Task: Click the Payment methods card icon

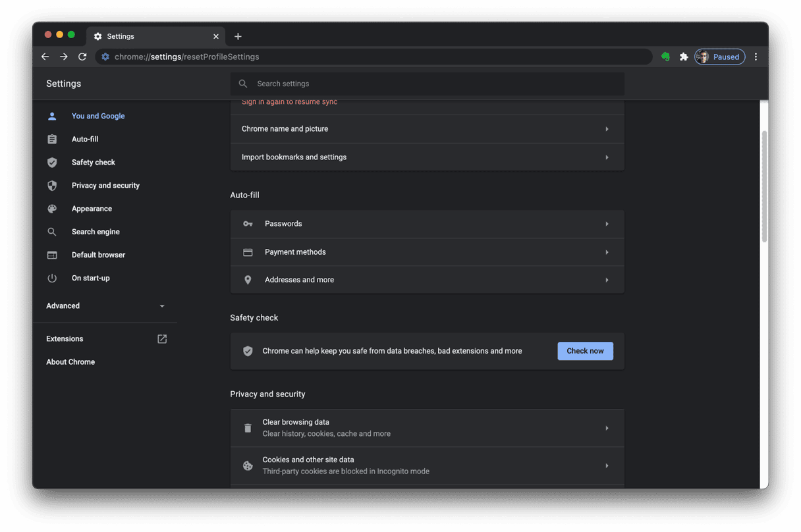Action: (x=248, y=252)
